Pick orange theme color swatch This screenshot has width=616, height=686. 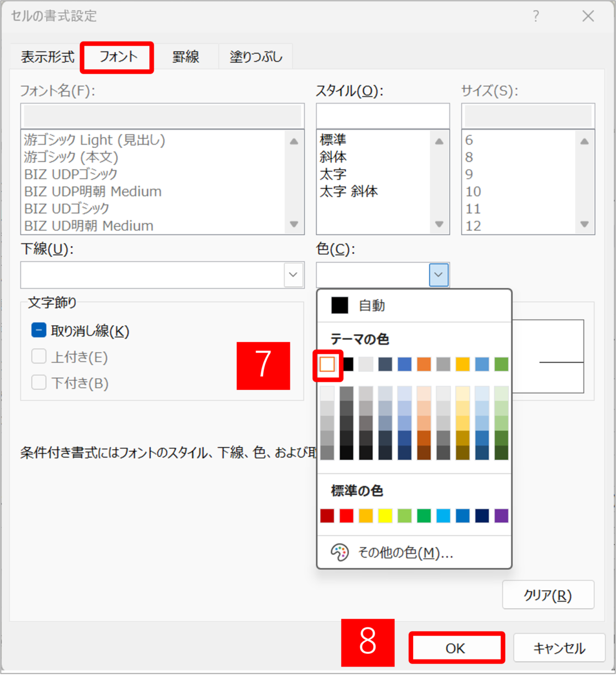424,364
